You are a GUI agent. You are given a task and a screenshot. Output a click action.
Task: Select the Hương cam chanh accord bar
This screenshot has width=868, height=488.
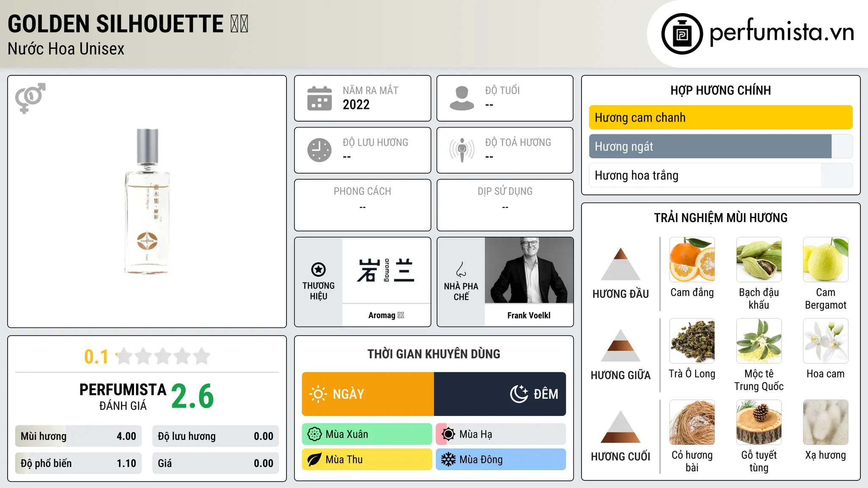tap(721, 117)
